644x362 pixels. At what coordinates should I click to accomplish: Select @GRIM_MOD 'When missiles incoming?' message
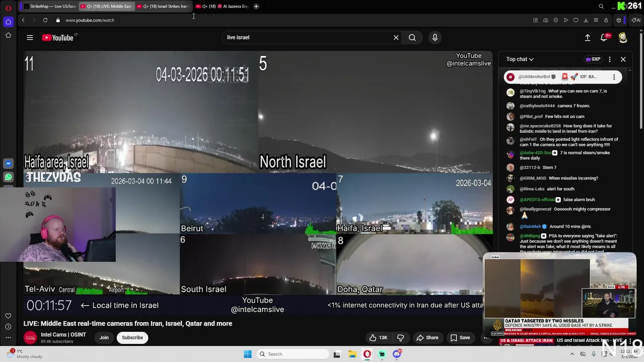(558, 178)
